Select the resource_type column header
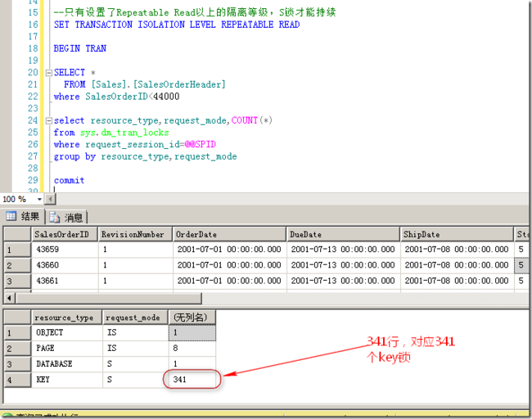 coord(67,318)
